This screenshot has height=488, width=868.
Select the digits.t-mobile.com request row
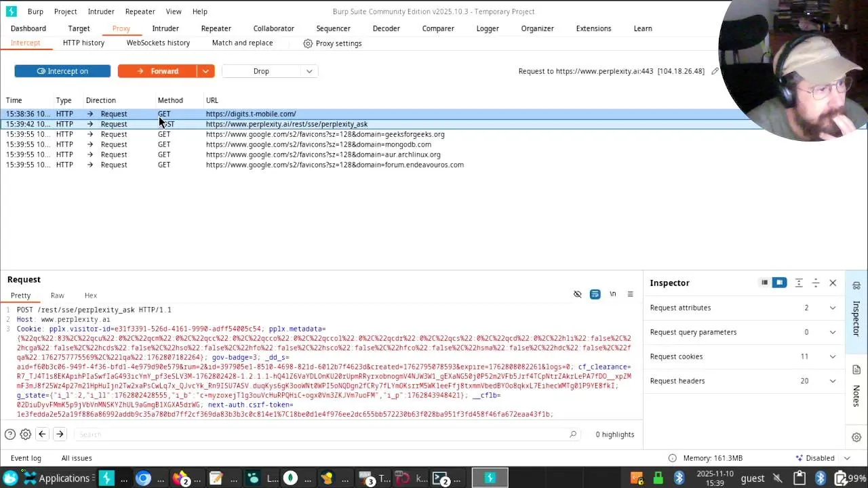pos(434,114)
